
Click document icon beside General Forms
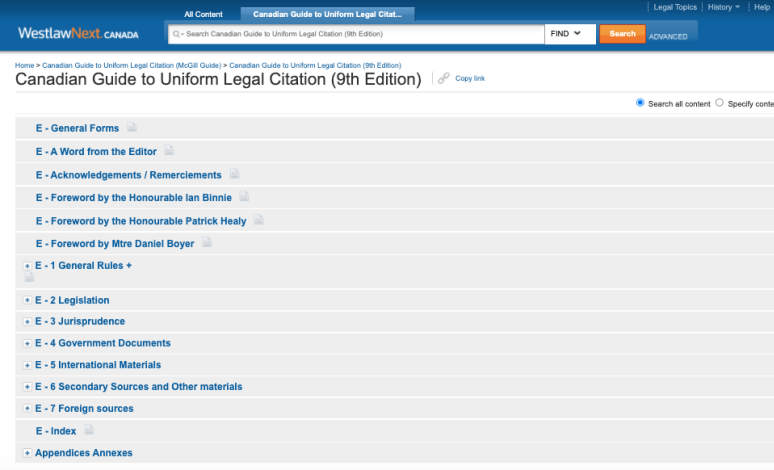tap(132, 128)
